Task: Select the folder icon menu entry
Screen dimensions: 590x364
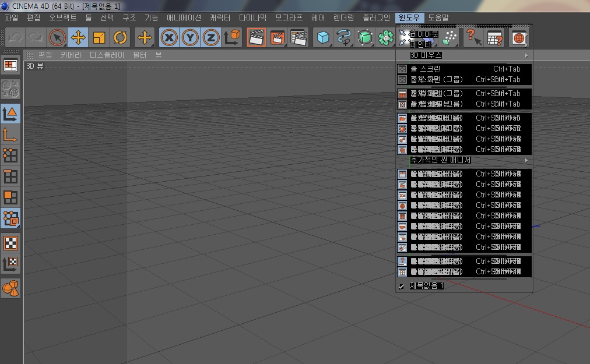Action: coord(464,118)
